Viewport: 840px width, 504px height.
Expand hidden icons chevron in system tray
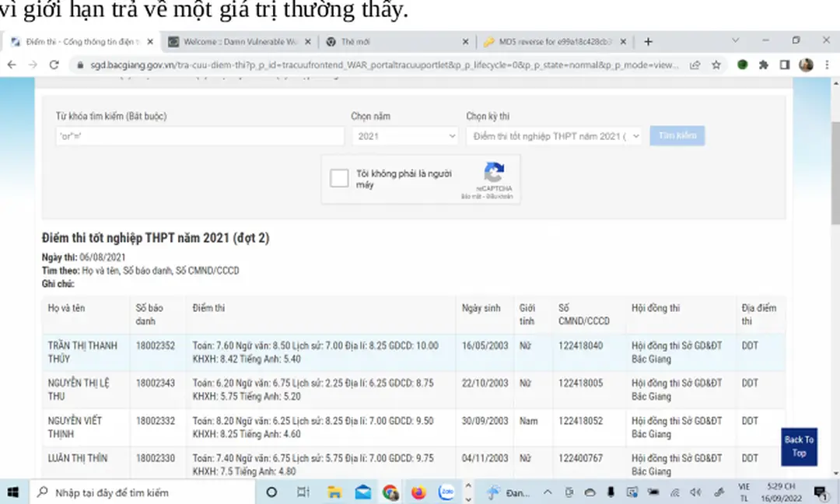click(547, 492)
